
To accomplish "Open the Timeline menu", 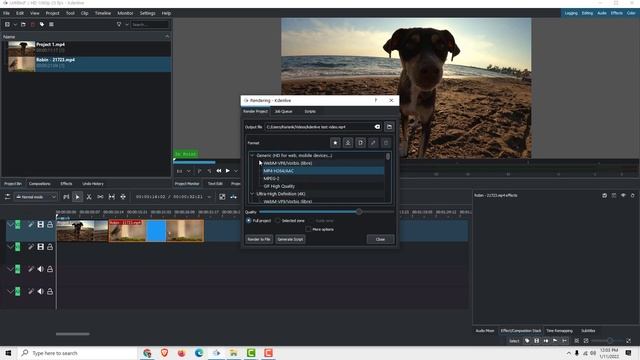I will click(x=103, y=13).
